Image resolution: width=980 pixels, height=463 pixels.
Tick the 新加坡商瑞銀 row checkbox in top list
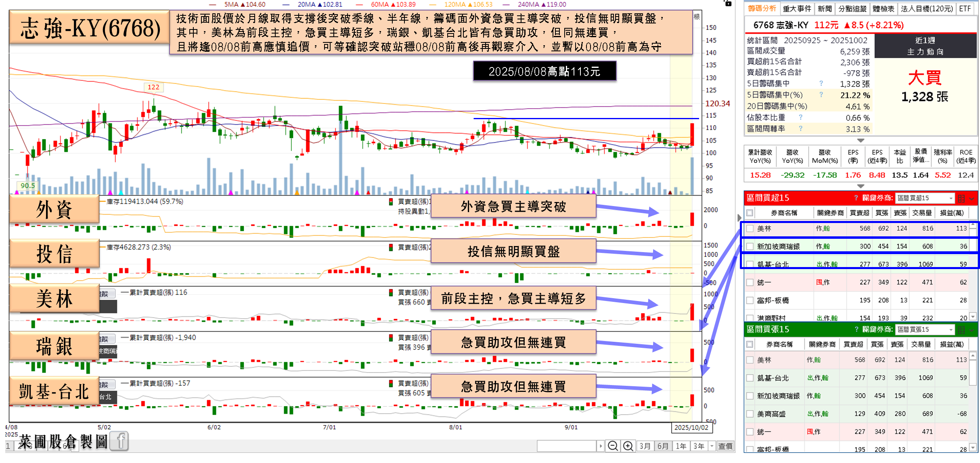[750, 246]
